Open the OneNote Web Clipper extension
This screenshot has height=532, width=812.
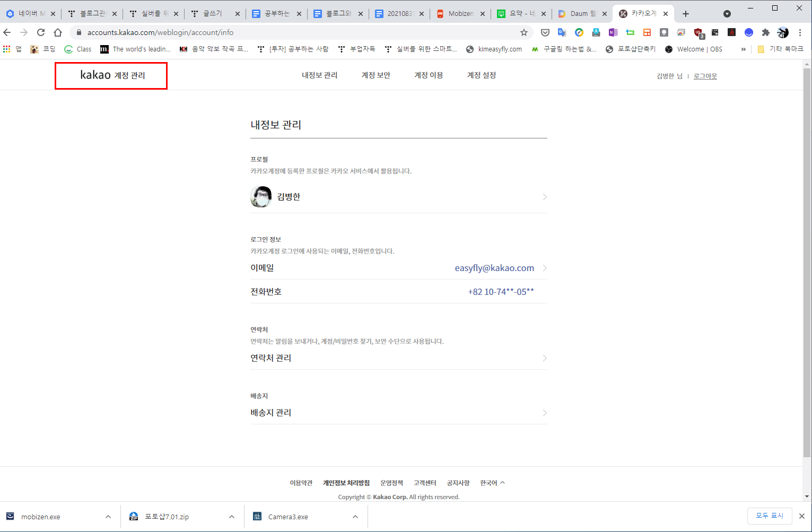point(613,32)
